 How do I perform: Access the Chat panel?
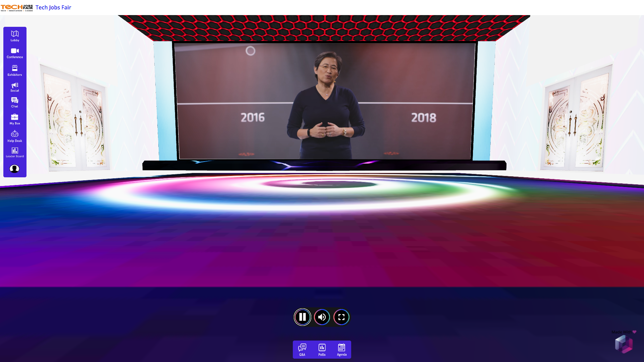tap(15, 102)
